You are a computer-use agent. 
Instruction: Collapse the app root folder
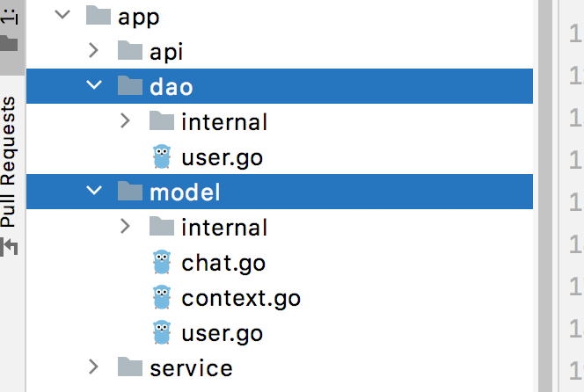click(x=62, y=15)
